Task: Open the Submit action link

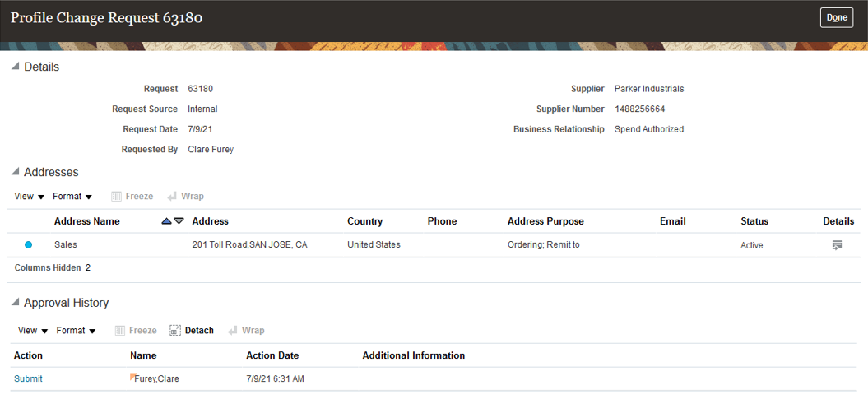Action: tap(28, 379)
